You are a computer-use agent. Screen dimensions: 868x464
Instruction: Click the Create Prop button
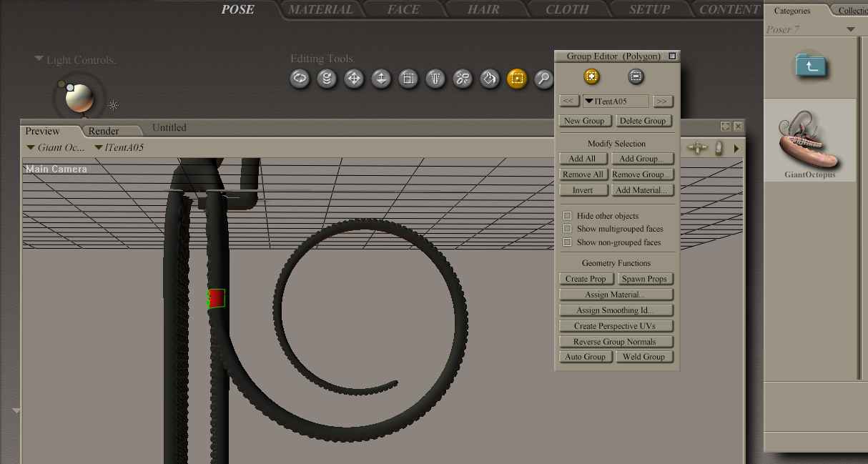(586, 279)
